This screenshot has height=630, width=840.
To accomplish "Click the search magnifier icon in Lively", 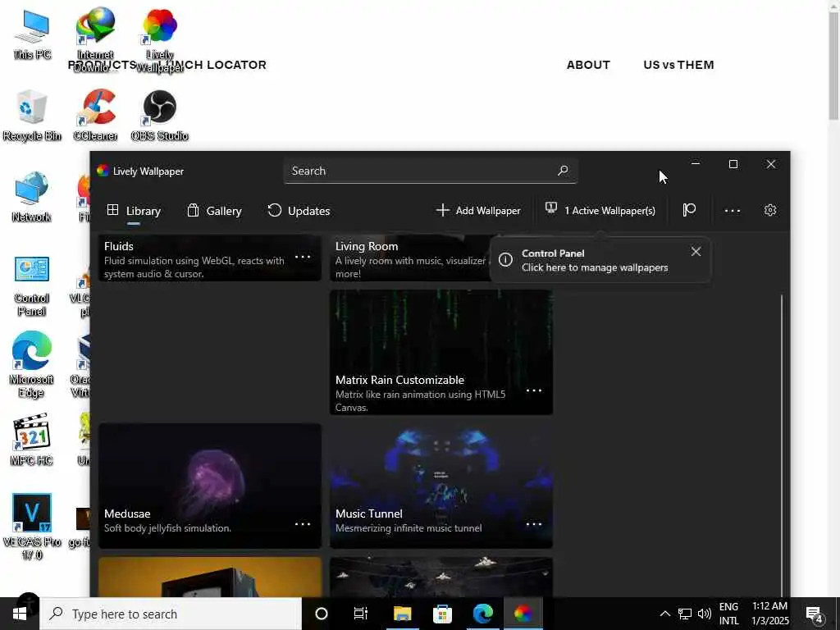I will pos(563,171).
